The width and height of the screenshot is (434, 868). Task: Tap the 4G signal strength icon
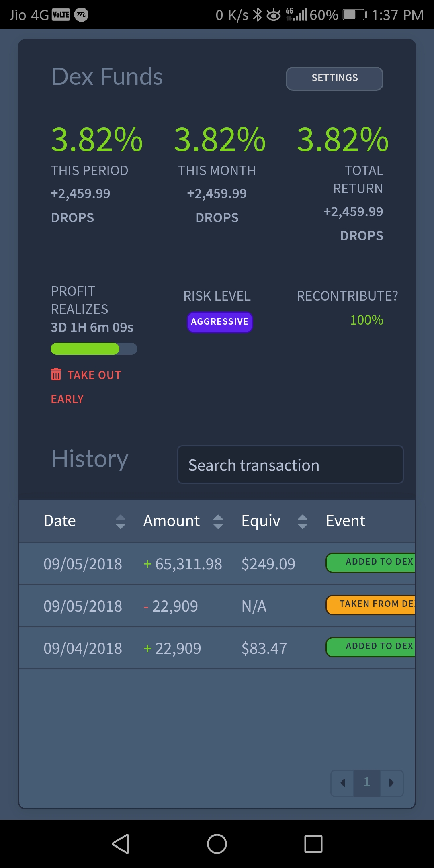[x=297, y=14]
